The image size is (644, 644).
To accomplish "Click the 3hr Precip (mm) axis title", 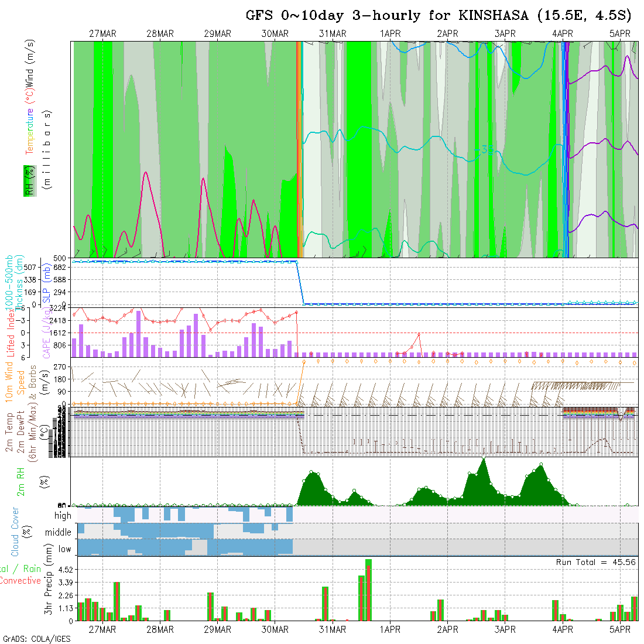I will pyautogui.click(x=49, y=579).
